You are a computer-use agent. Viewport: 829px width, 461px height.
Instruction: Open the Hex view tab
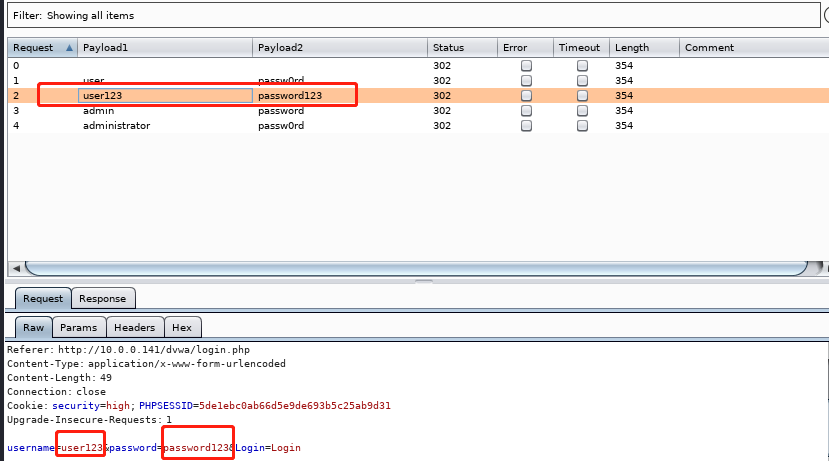(182, 328)
